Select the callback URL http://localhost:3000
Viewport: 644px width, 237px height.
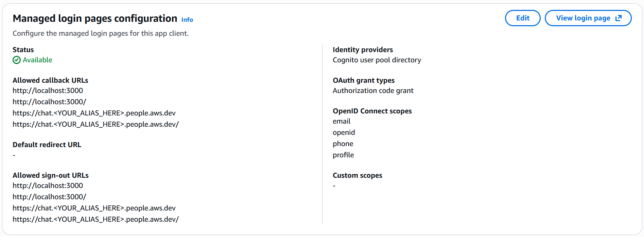tap(48, 91)
